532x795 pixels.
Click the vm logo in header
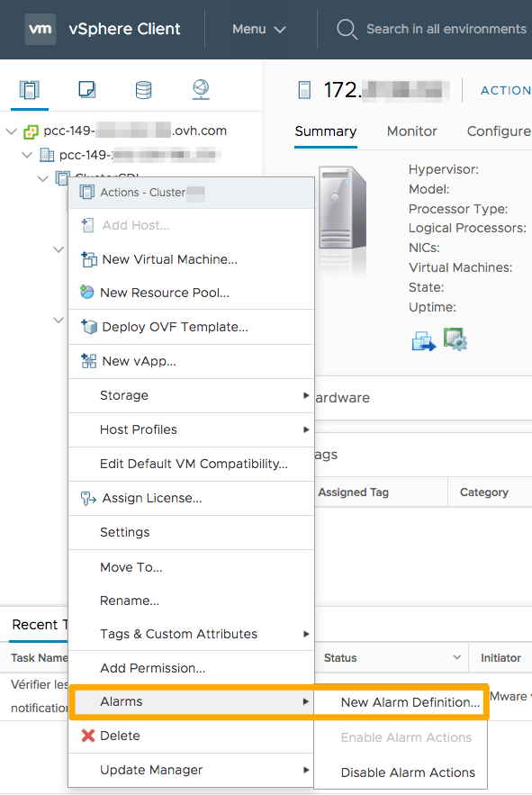pyautogui.click(x=41, y=29)
